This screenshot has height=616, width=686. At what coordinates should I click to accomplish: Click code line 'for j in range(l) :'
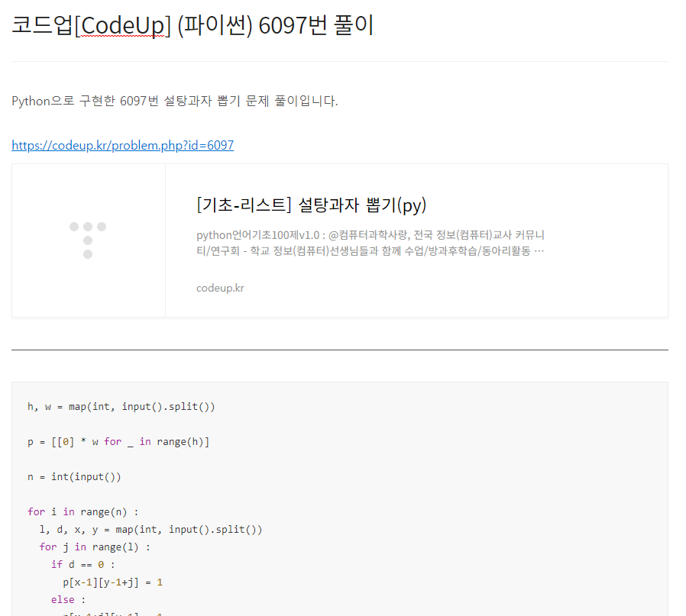coord(95,547)
